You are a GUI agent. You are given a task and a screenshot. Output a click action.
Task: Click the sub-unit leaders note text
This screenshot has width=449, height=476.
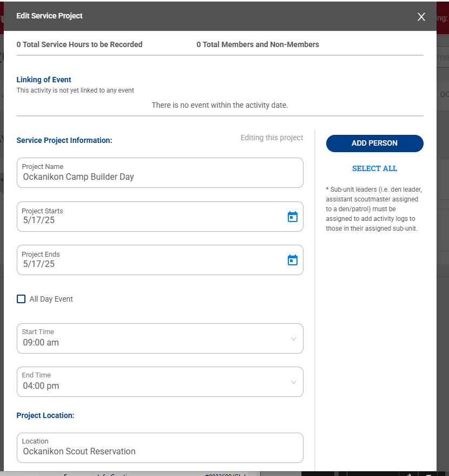pos(372,208)
